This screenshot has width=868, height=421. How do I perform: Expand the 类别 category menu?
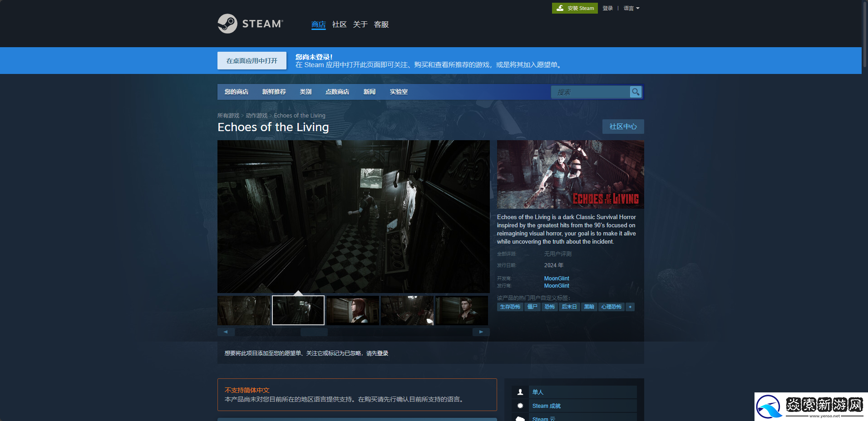pos(306,92)
